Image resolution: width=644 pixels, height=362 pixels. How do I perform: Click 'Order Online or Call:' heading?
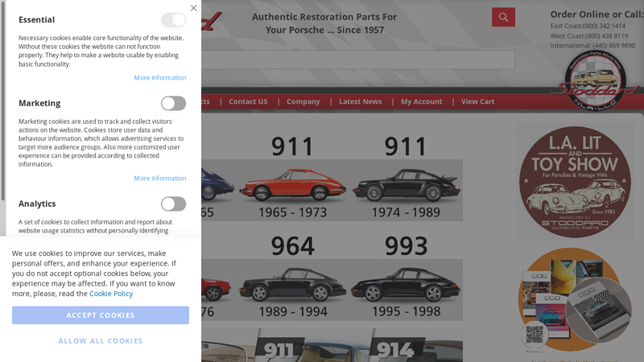[x=597, y=14]
